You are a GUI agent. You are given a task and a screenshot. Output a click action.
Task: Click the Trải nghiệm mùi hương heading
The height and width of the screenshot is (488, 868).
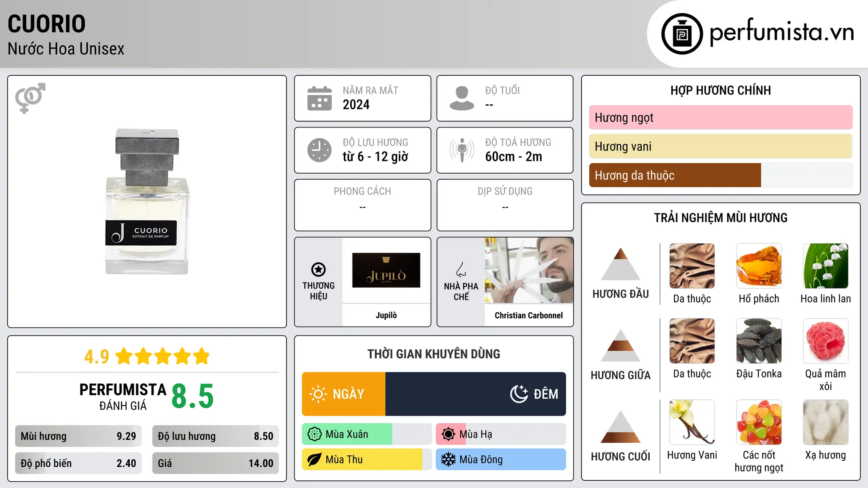point(721,218)
